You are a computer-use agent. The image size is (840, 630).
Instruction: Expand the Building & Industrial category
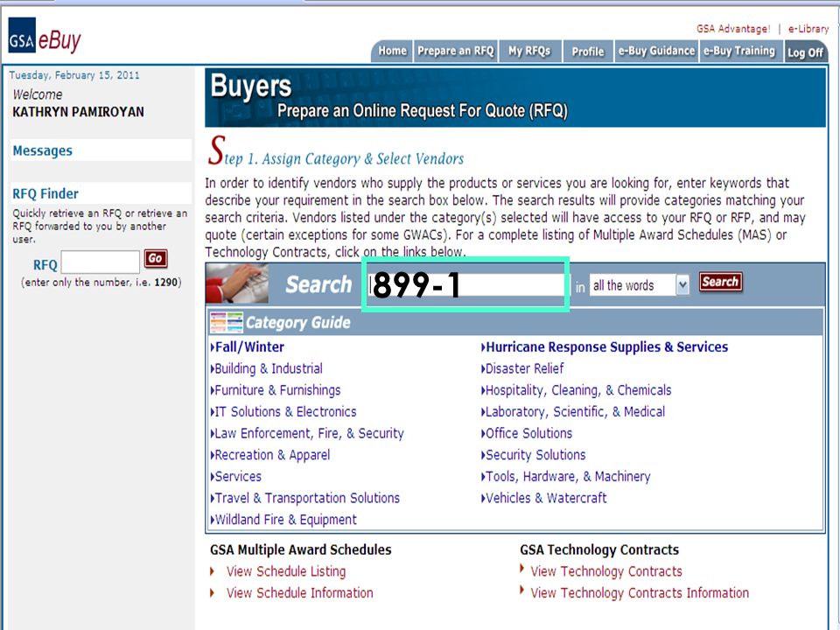coord(267,368)
